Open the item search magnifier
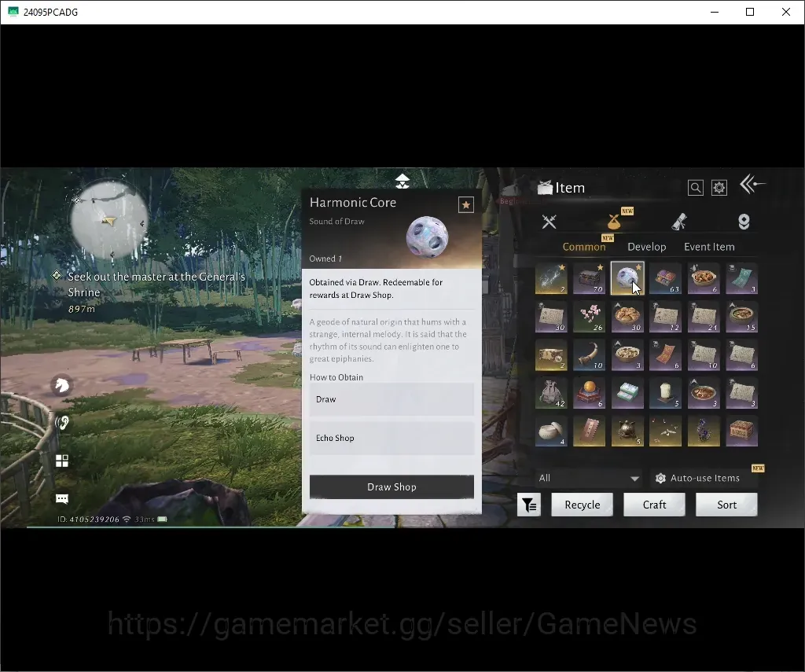 click(695, 188)
